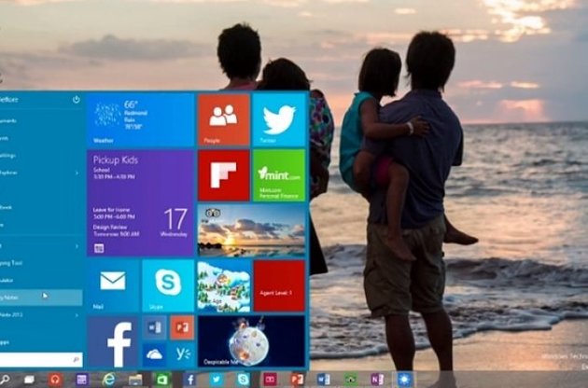
Task: Open the dark red app taskbar icon
Action: coord(270,380)
